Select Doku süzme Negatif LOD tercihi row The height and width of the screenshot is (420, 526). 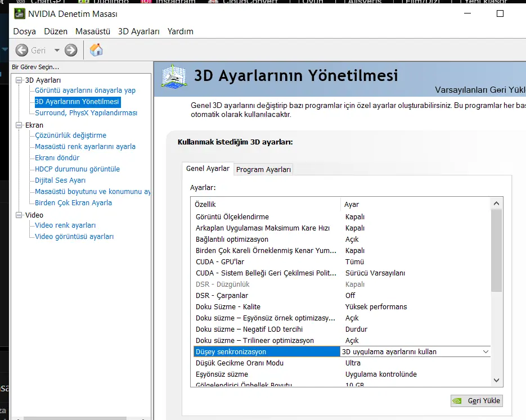(x=342, y=329)
